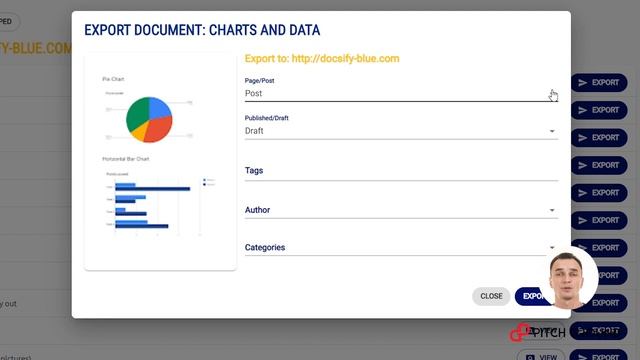Click the pie chart in the preview
Viewport: 640px width, 360px height.
(149, 120)
